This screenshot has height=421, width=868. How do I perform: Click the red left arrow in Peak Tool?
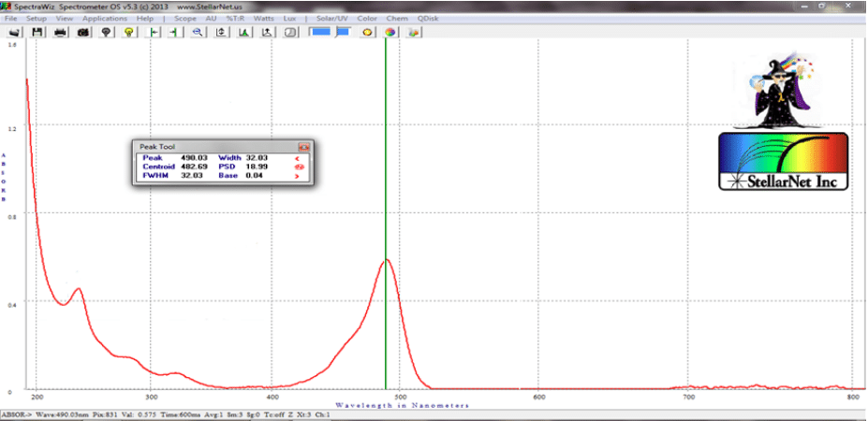coord(298,158)
